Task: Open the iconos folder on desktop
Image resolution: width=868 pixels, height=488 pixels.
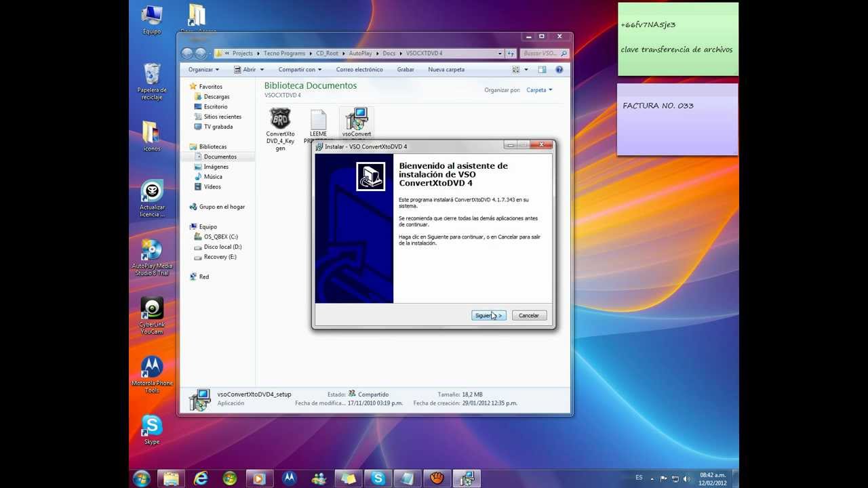Action: 152,136
